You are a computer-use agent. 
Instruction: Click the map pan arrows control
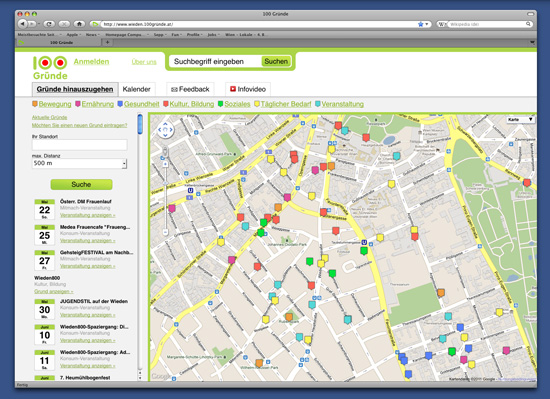pyautogui.click(x=165, y=130)
